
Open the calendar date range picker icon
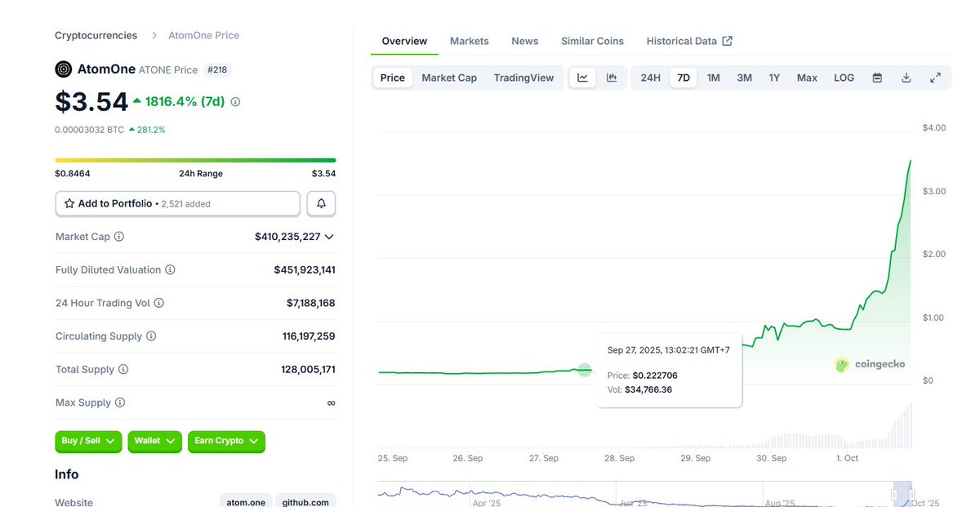877,78
